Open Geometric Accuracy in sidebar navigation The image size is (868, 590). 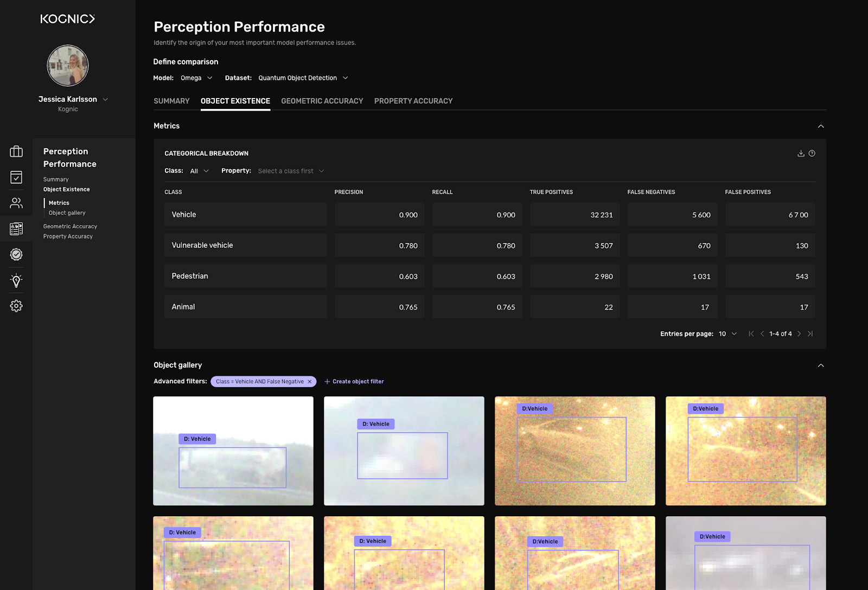point(71,227)
